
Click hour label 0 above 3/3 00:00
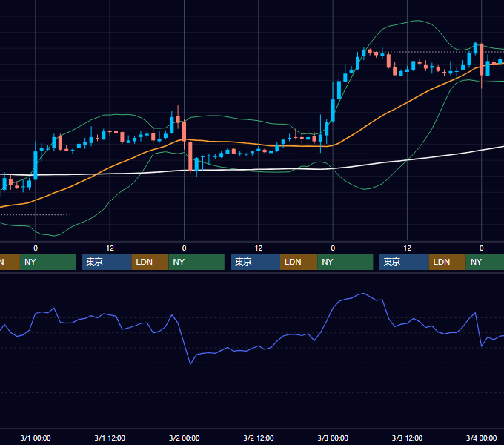pos(333,248)
